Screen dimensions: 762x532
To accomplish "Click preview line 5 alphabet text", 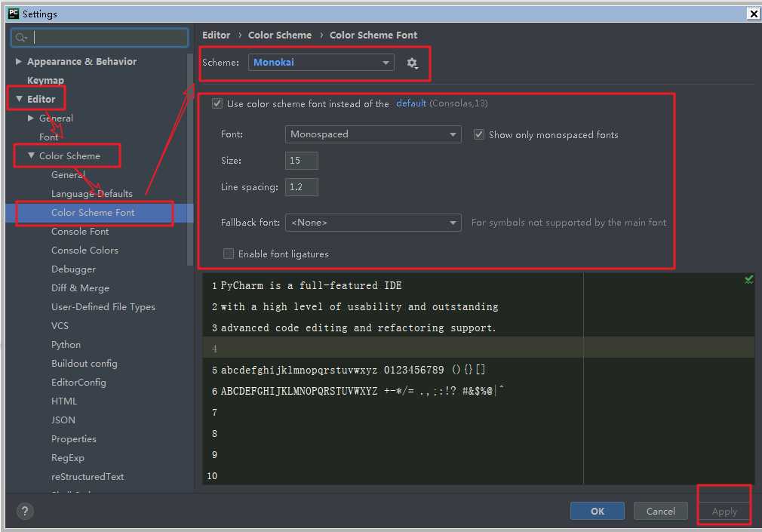I will pyautogui.click(x=353, y=370).
